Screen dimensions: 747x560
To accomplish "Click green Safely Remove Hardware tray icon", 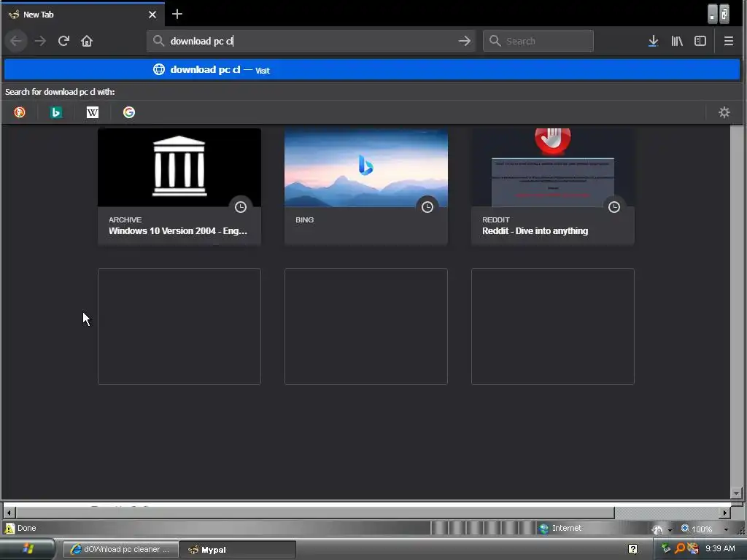I will coord(665,548).
